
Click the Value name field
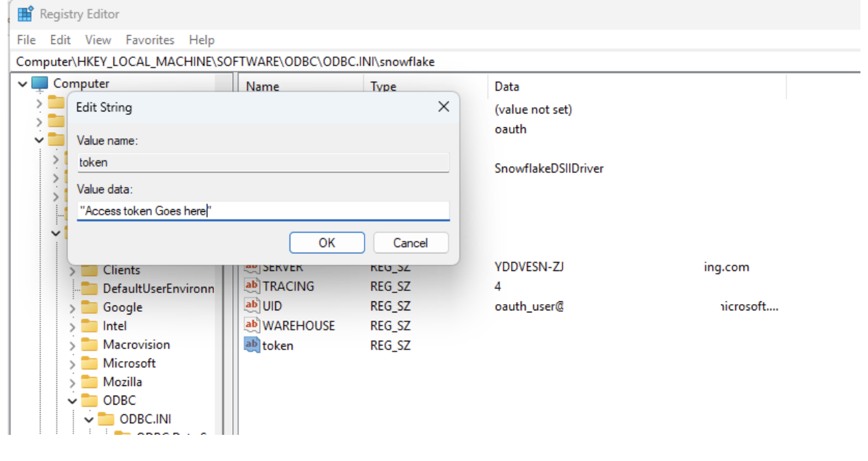click(263, 162)
